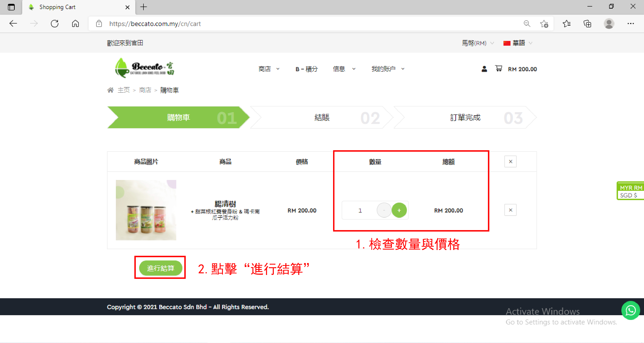Remove the 腸清樹 item from cart
This screenshot has width=644, height=343.
[510, 210]
